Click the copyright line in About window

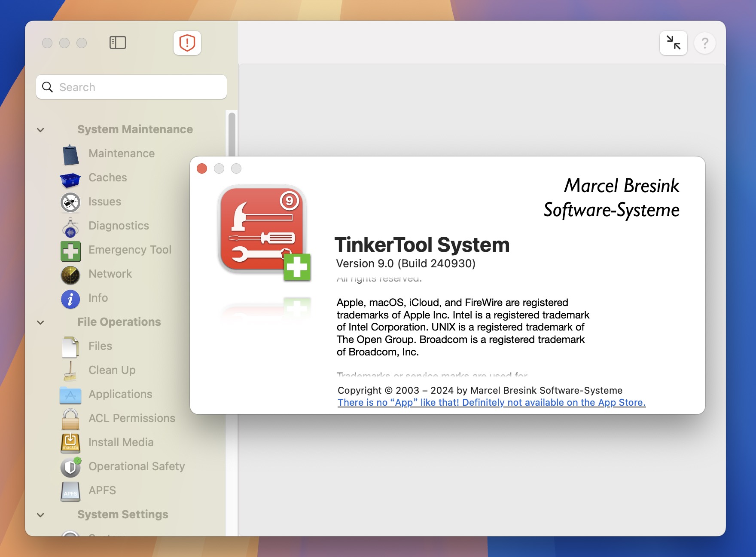(x=480, y=390)
